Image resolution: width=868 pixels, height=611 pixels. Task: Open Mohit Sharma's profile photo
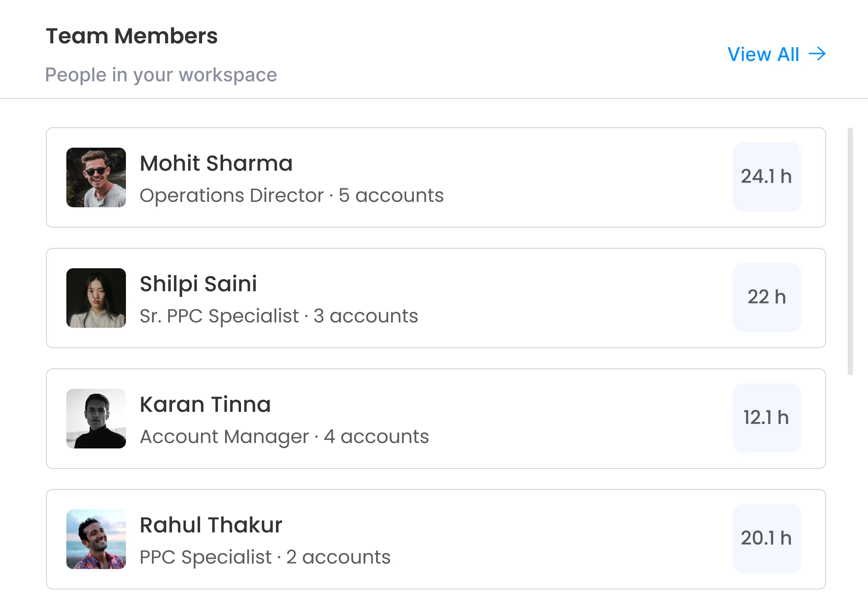pyautogui.click(x=96, y=177)
